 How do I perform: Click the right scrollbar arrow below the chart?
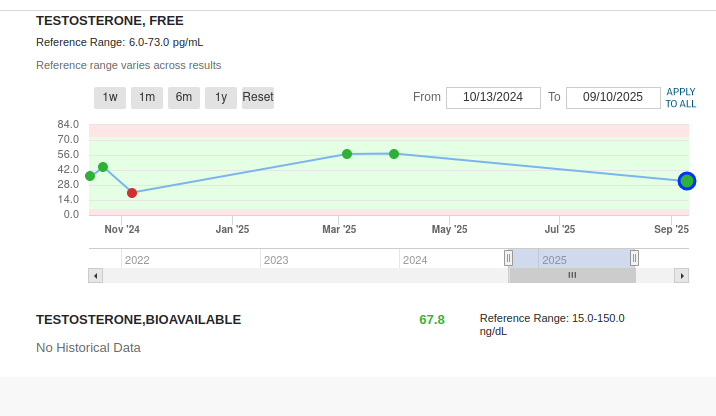(682, 275)
